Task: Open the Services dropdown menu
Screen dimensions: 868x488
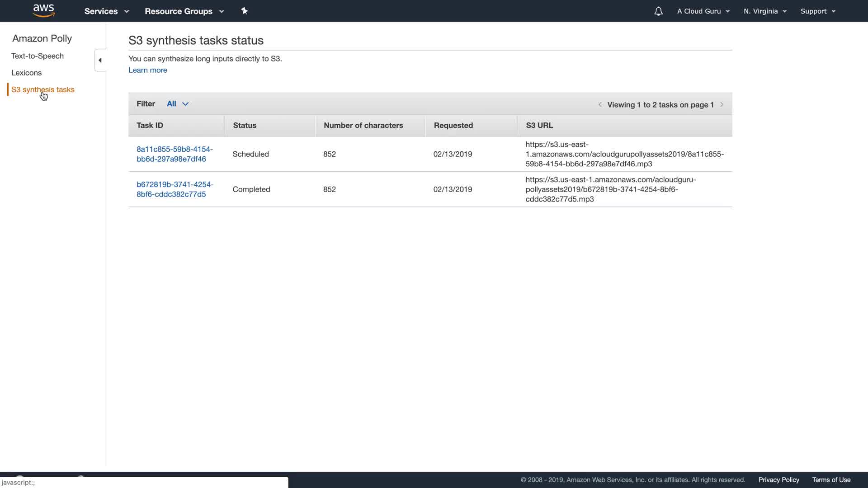Action: (x=106, y=11)
